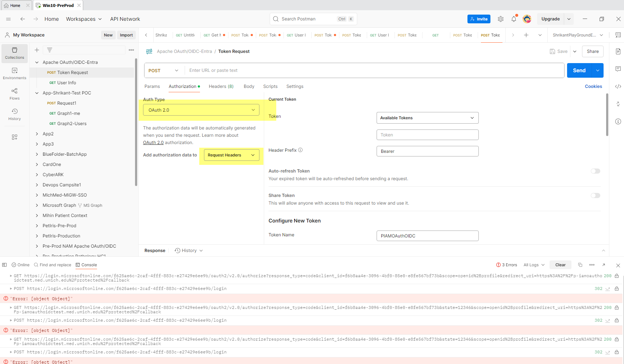The height and width of the screenshot is (364, 624).
Task: Open the API Network menu item
Action: [125, 19]
